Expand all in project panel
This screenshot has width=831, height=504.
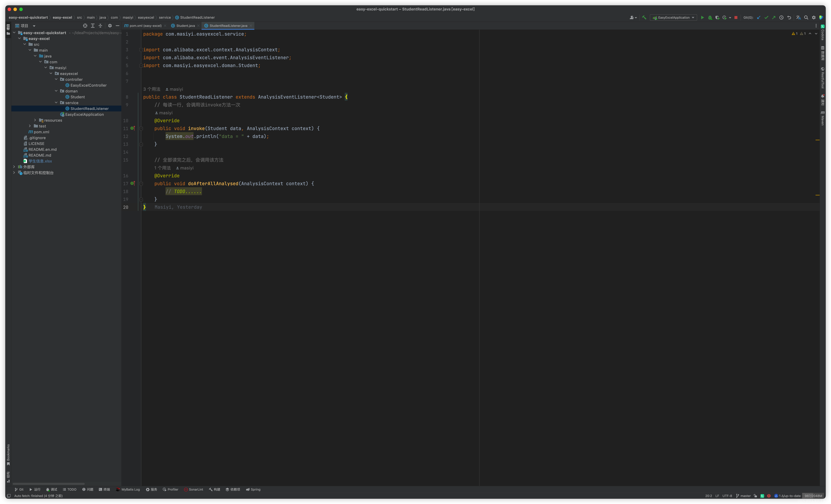(x=93, y=26)
